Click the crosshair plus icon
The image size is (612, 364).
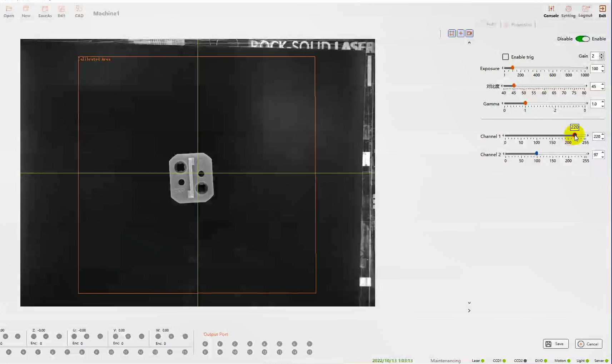pyautogui.click(x=461, y=33)
